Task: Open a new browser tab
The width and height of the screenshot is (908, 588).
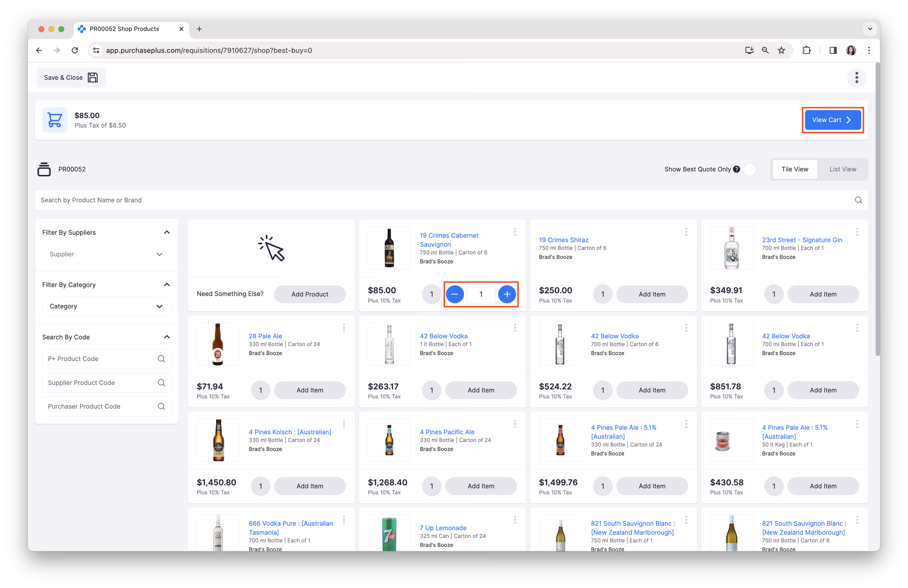Action: (x=199, y=29)
